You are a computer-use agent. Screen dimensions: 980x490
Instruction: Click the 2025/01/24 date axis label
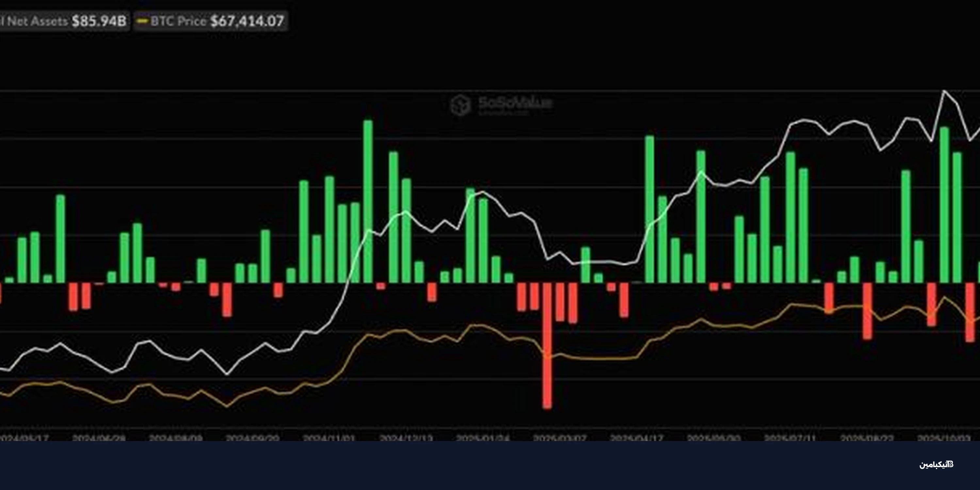point(483,437)
